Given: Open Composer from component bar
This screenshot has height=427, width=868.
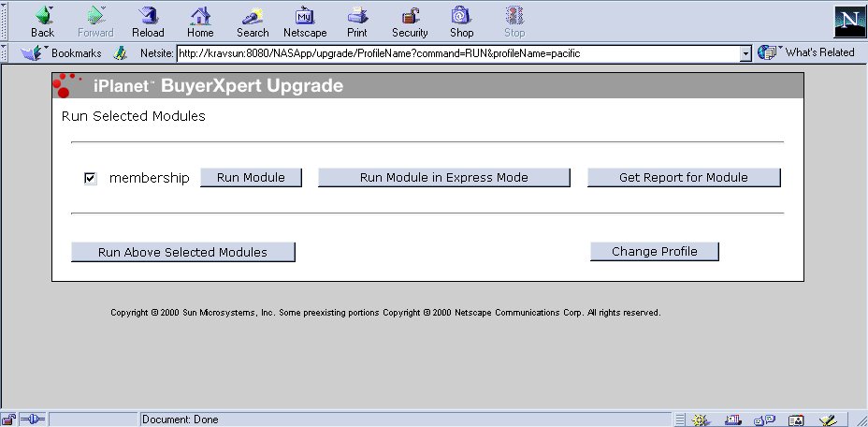Looking at the screenshot, I should 828,420.
